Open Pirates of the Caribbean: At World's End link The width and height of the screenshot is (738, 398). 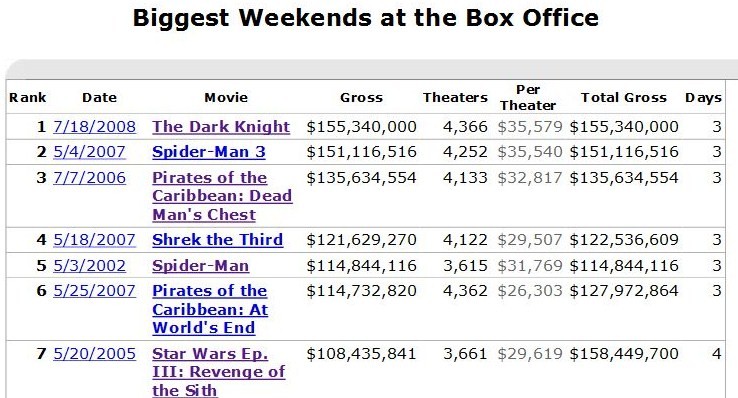click(210, 309)
